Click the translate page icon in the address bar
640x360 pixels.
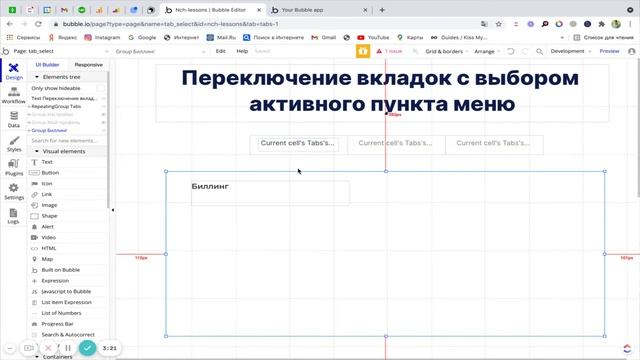click(484, 24)
